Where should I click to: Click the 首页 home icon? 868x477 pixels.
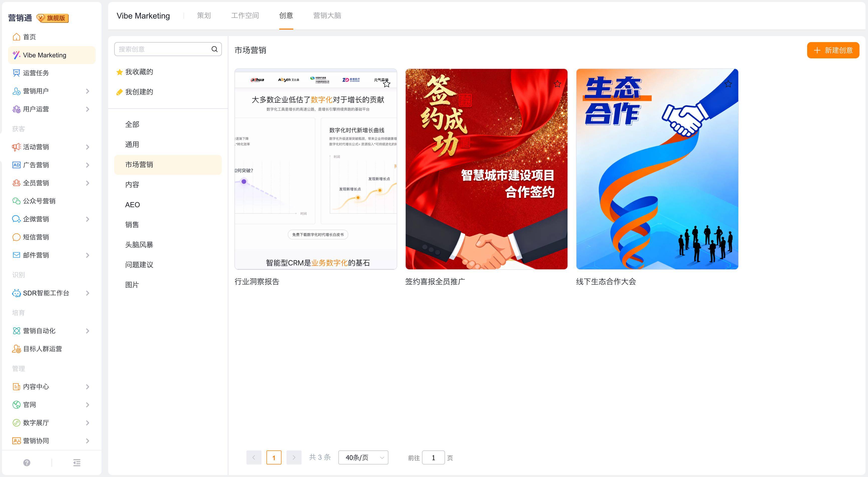pyautogui.click(x=16, y=37)
